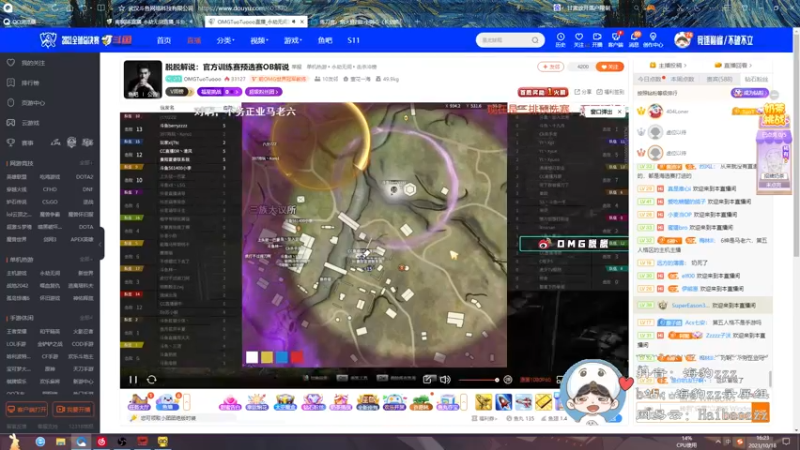Switch to 钻石粉丝 tab

(756, 79)
